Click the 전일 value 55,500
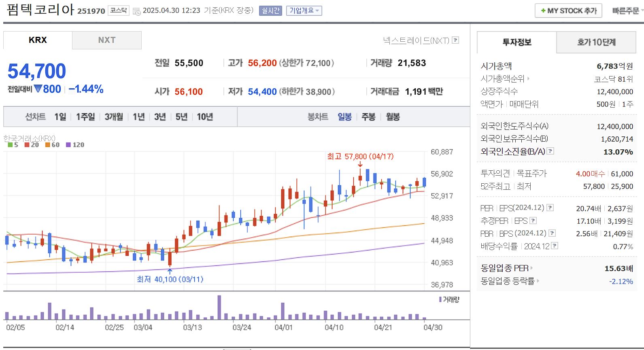The height and width of the screenshot is (350, 644). [189, 63]
